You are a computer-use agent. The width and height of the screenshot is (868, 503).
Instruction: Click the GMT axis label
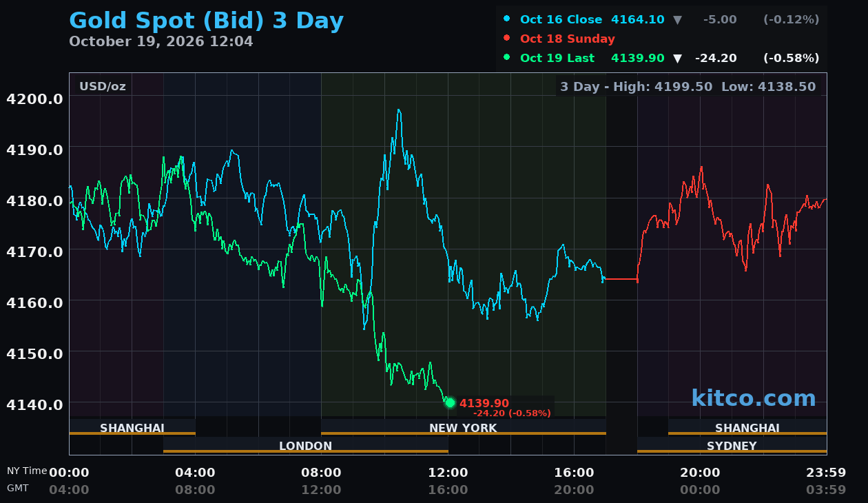18,488
